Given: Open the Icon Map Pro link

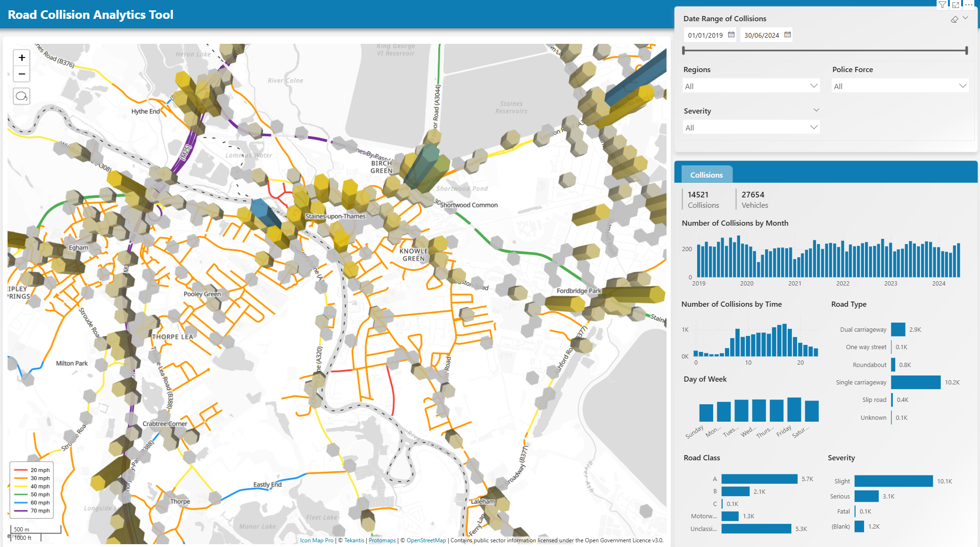Looking at the screenshot, I should pos(316,540).
